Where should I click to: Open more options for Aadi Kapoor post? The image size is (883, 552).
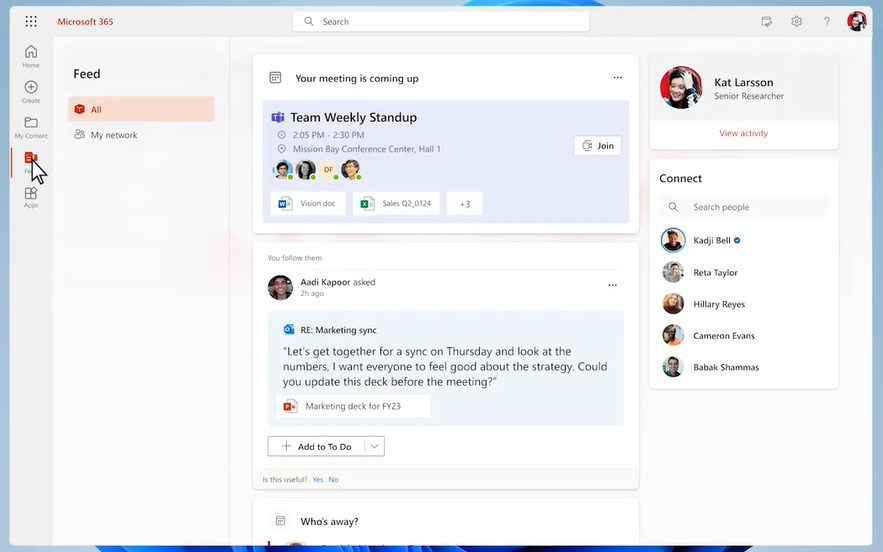click(x=613, y=285)
